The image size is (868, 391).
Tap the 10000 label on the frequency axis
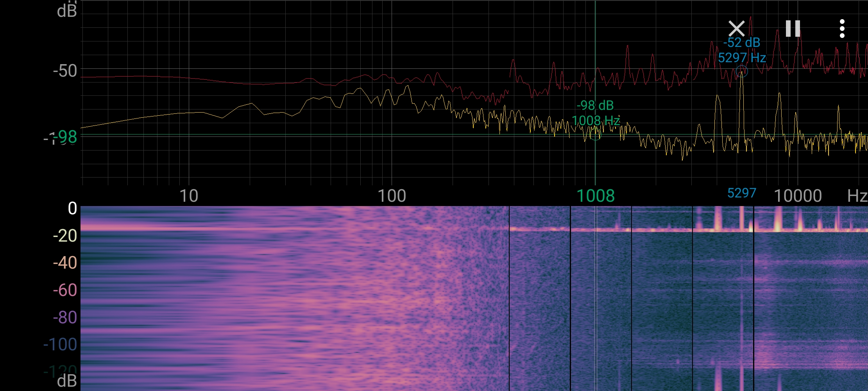tap(798, 195)
